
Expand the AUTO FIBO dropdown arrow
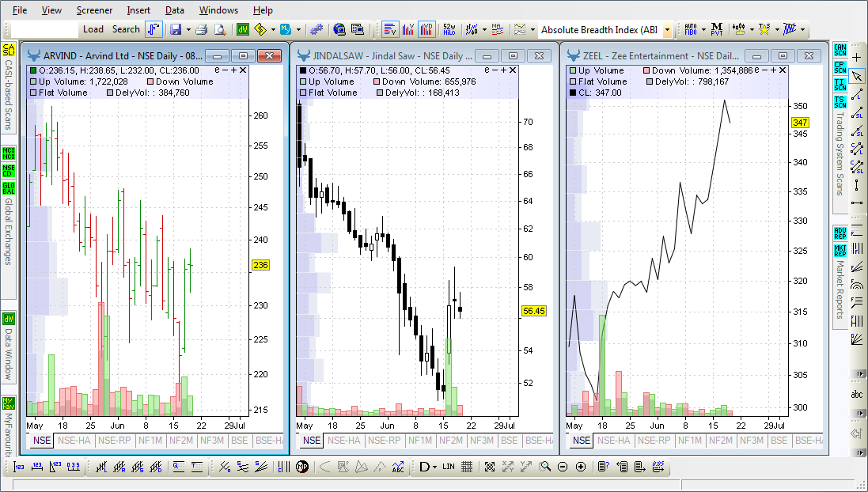coord(703,30)
